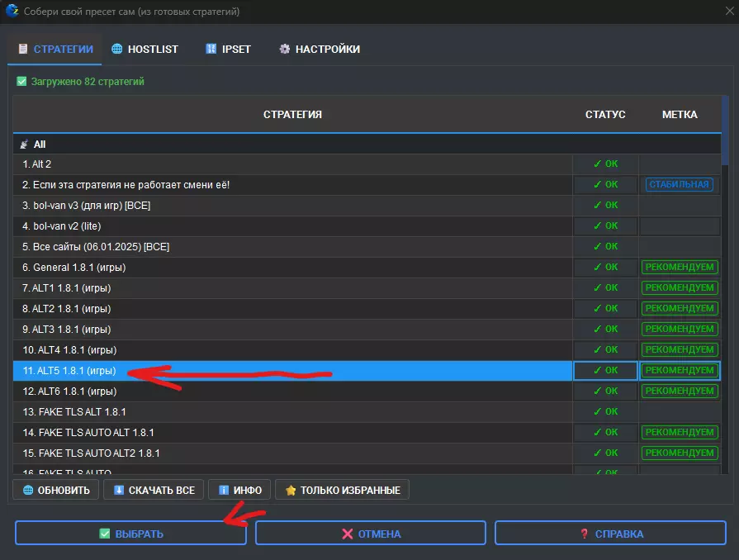Click the globe icon on Hostlist tab

117,49
